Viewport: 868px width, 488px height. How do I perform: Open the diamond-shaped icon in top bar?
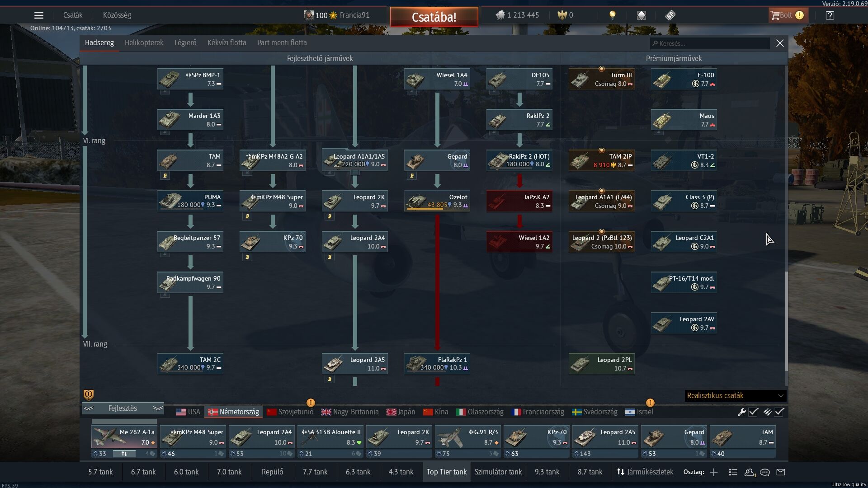click(642, 15)
